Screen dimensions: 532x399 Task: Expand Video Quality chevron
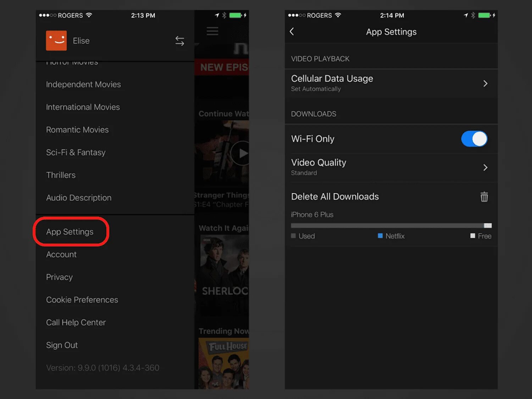pyautogui.click(x=485, y=167)
